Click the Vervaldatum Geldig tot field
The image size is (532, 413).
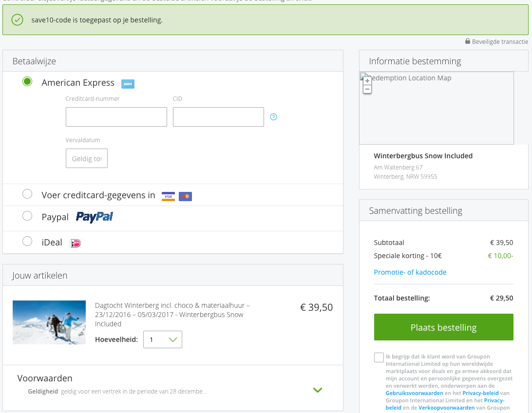coord(87,158)
